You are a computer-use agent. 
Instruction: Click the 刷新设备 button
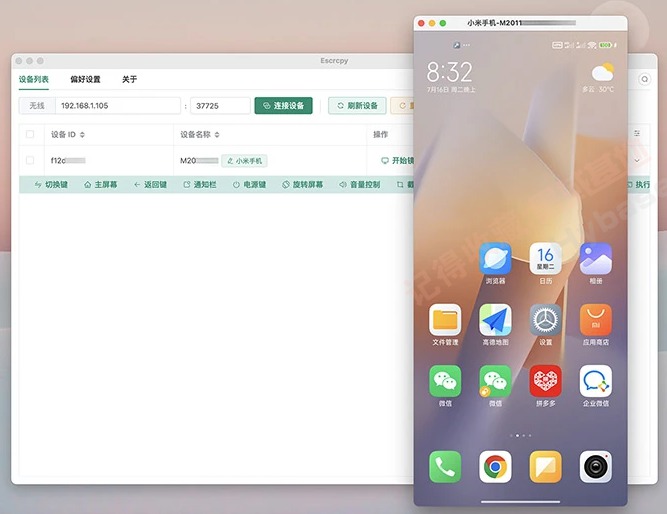click(x=357, y=106)
